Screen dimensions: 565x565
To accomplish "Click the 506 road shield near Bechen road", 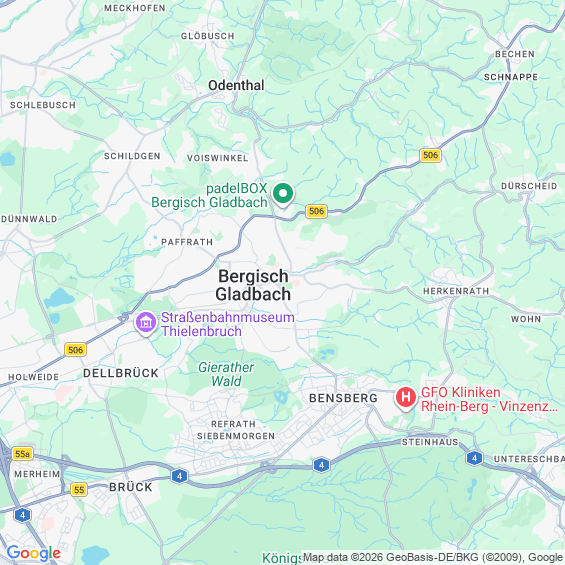I will click(x=431, y=155).
